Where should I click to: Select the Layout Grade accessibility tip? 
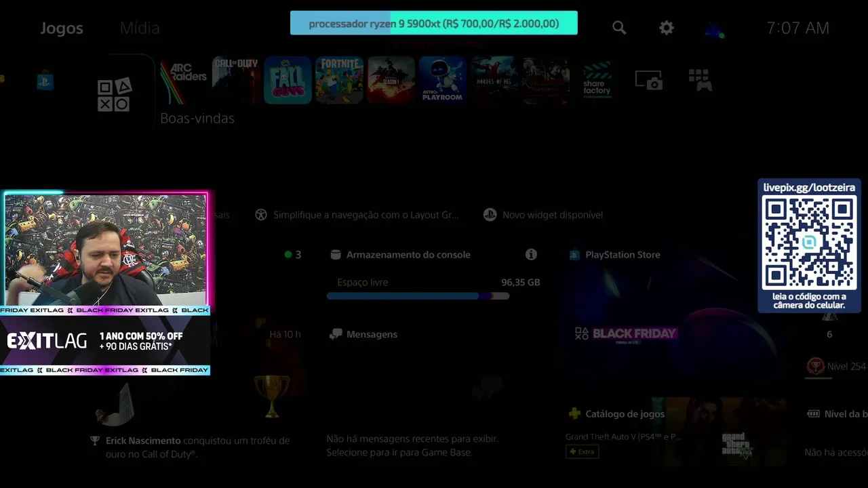(x=357, y=215)
